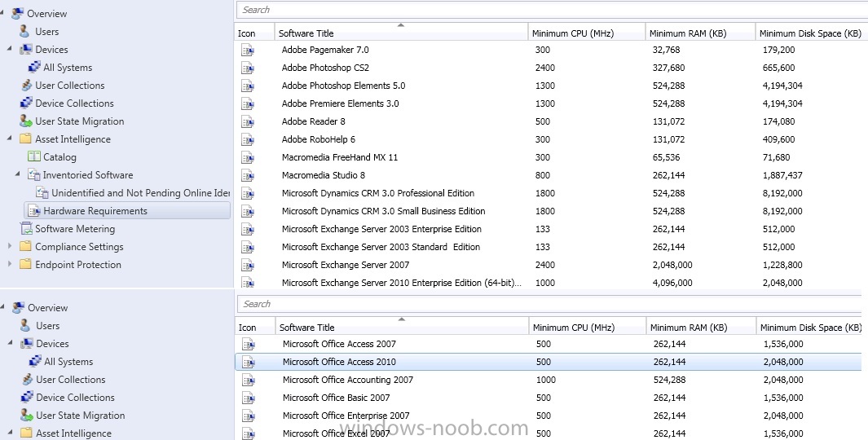Sort by Minimum RAM (KB) in the Office list
This screenshot has width=868, height=440.
tap(701, 328)
